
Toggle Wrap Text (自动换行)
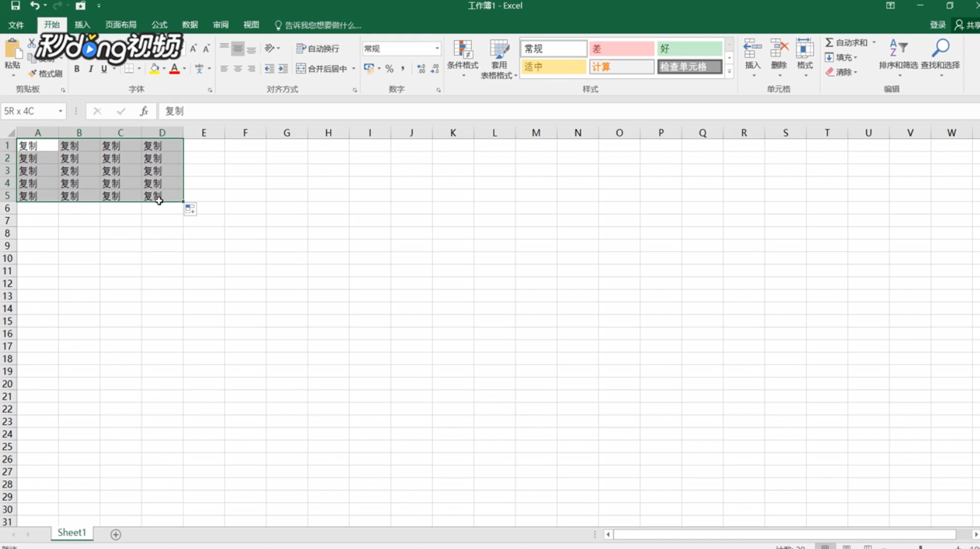(x=318, y=48)
